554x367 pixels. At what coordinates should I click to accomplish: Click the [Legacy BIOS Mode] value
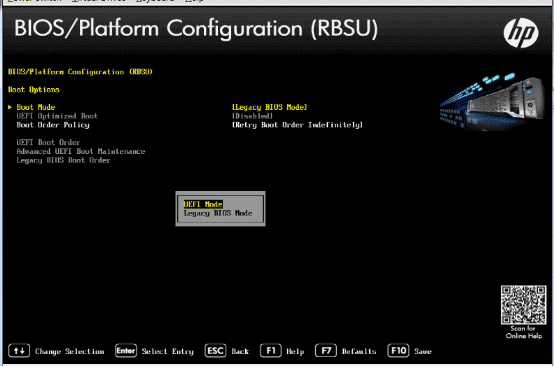point(270,107)
